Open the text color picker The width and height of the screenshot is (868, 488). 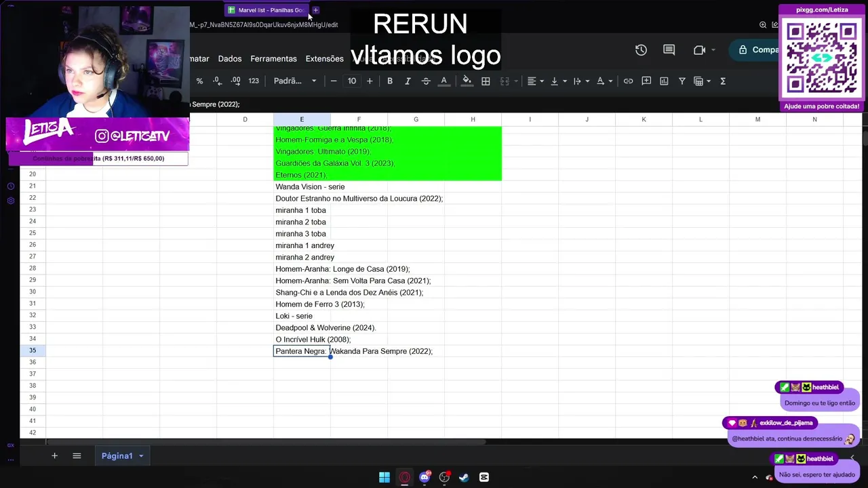point(444,81)
